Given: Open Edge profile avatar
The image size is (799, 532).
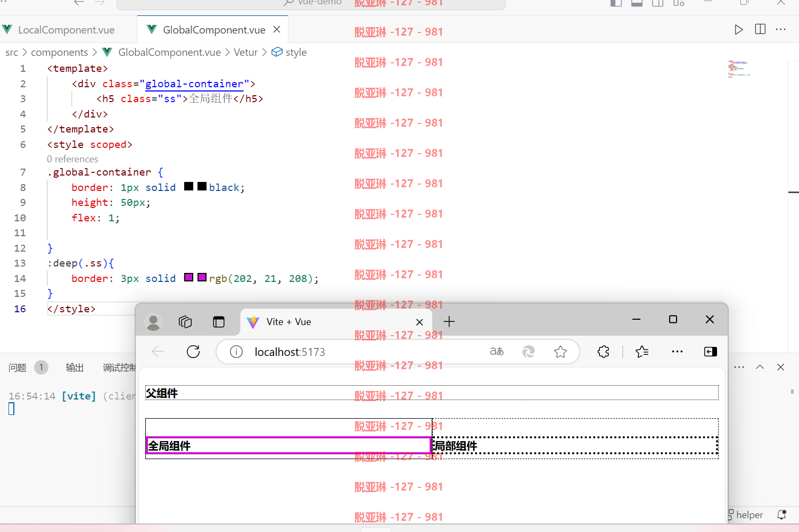Looking at the screenshot, I should tap(153, 322).
